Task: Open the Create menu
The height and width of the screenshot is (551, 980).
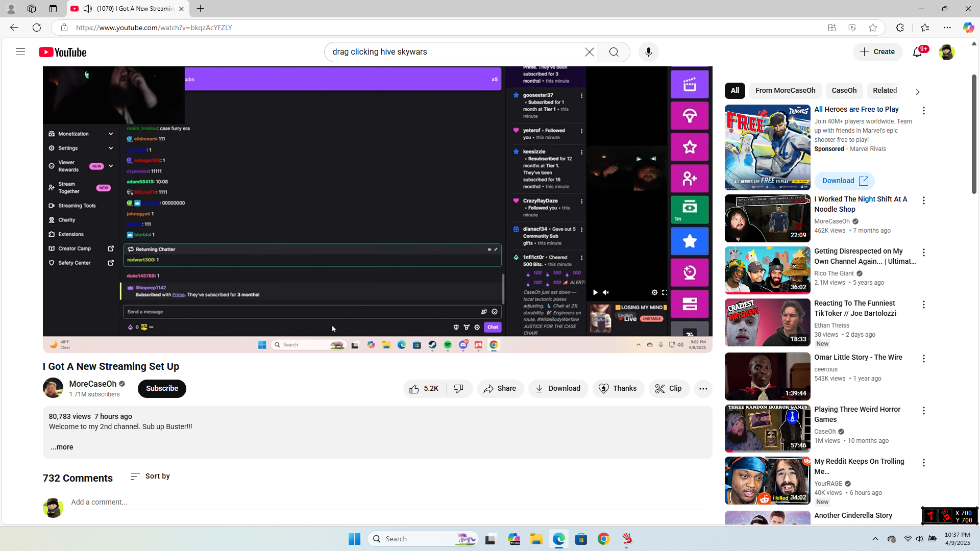Action: pos(878,52)
